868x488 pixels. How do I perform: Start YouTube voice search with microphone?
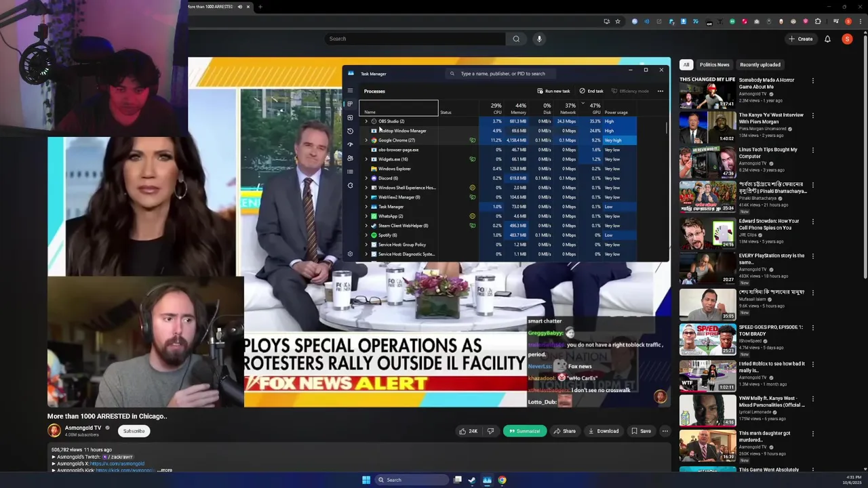click(x=539, y=39)
